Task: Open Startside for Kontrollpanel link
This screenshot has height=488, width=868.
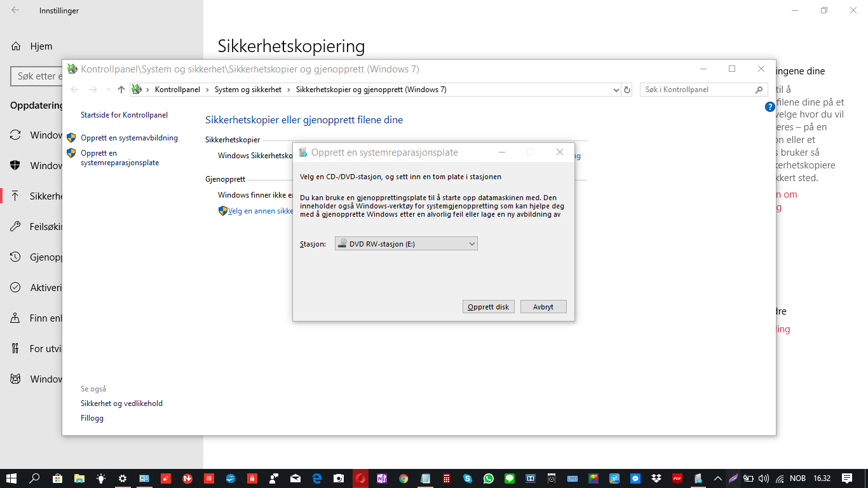Action: click(124, 115)
